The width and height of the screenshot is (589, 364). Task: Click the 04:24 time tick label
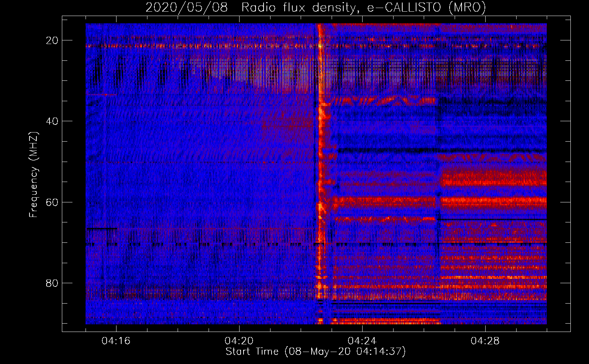[x=362, y=341]
